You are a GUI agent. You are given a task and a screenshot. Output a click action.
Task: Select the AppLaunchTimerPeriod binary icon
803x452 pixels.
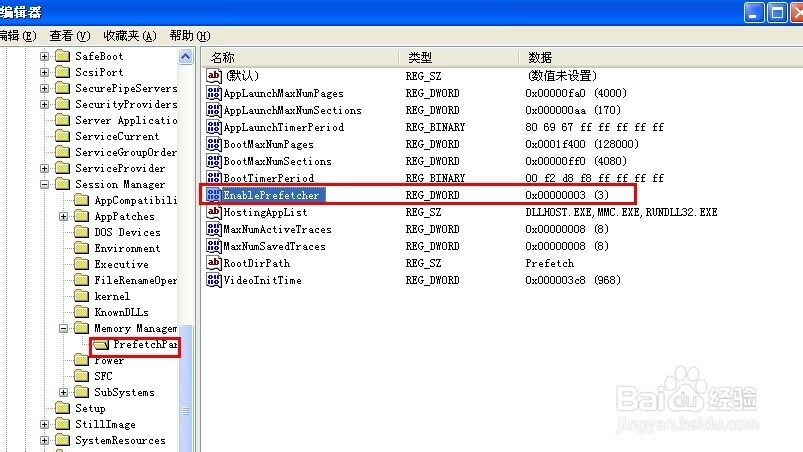pyautogui.click(x=214, y=127)
